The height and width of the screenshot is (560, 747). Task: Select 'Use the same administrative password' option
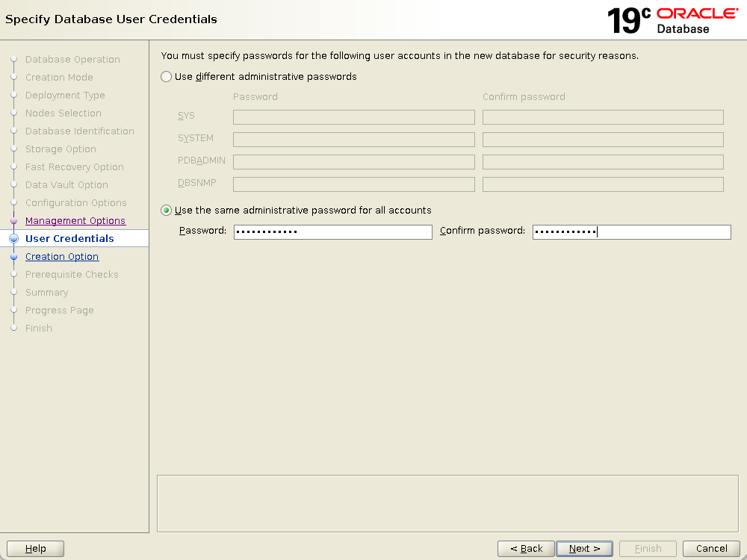(167, 211)
